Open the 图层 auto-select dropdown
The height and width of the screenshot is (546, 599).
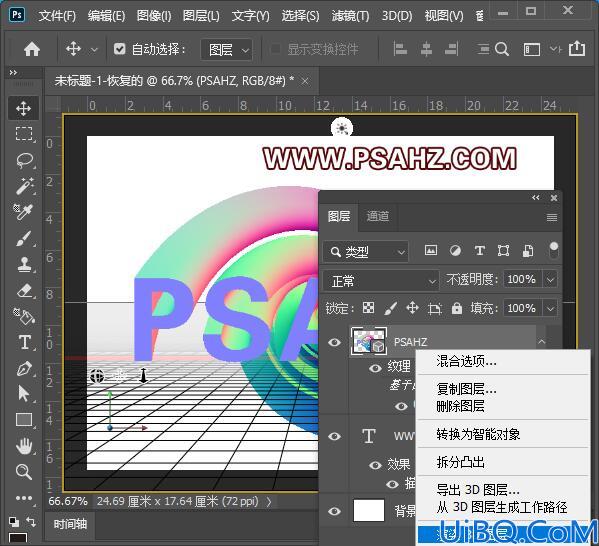(227, 50)
